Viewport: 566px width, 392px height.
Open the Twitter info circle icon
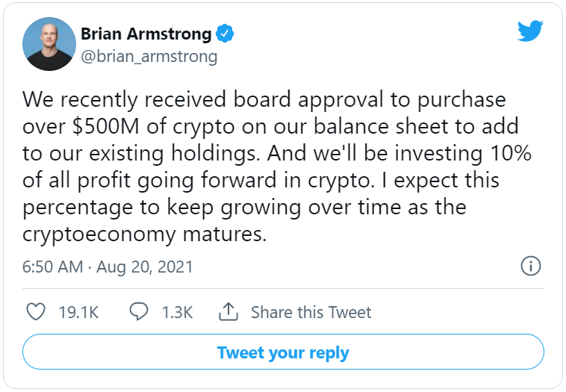tap(529, 267)
